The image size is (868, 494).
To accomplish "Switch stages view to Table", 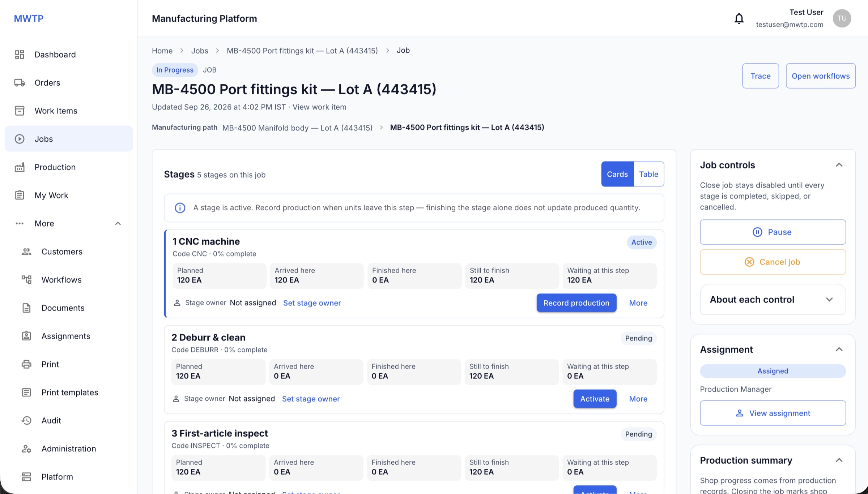I will 648,174.
